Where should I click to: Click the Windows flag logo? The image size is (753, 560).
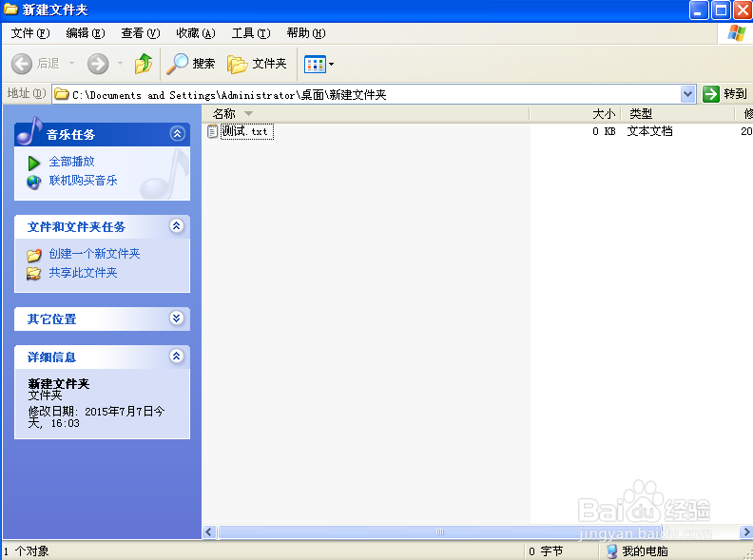pyautogui.click(x=736, y=33)
